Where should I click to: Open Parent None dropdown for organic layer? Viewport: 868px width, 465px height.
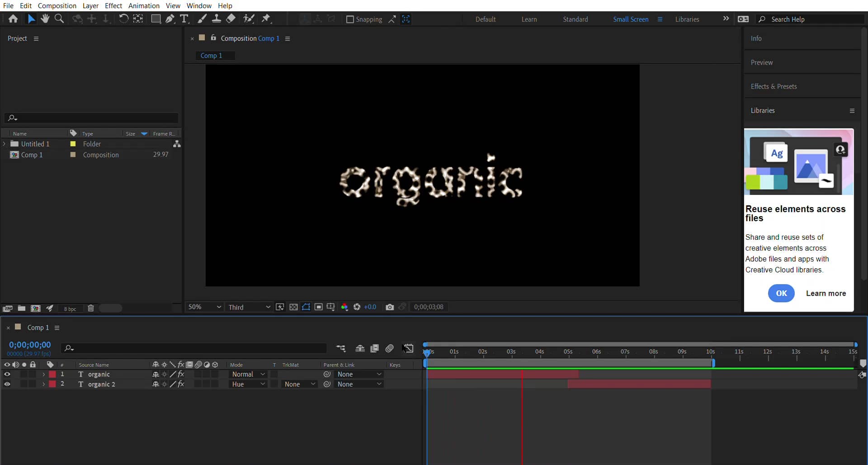coord(359,375)
